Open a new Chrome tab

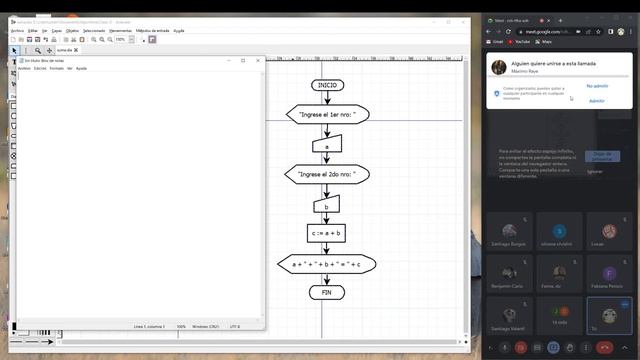click(x=560, y=20)
